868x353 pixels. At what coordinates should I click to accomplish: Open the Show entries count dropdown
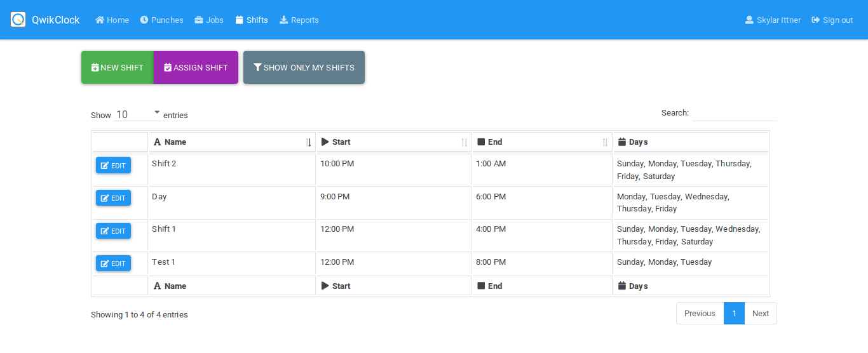138,114
